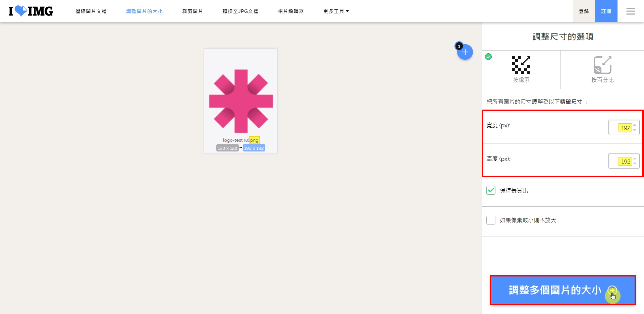Click the width increase stepper arrow

coord(635,125)
